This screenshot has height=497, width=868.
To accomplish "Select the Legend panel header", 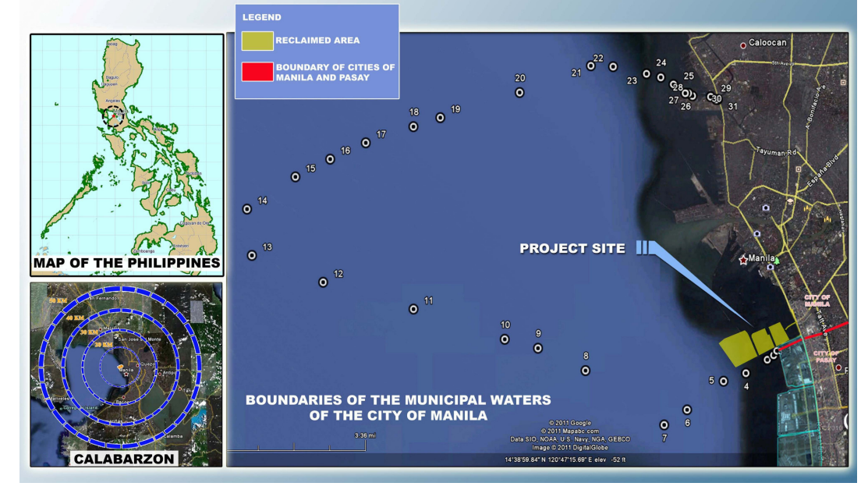I will pyautogui.click(x=260, y=16).
